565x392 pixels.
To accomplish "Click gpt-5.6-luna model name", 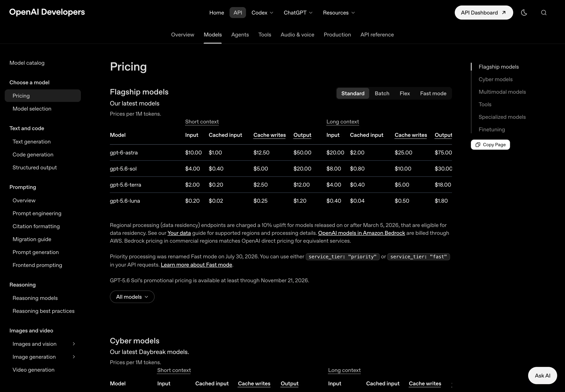I will [x=125, y=201].
